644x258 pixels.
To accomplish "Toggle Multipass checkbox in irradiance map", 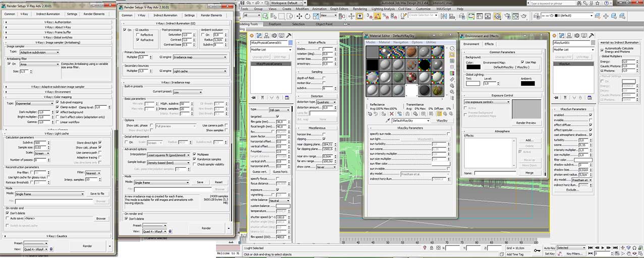I will point(194,154).
